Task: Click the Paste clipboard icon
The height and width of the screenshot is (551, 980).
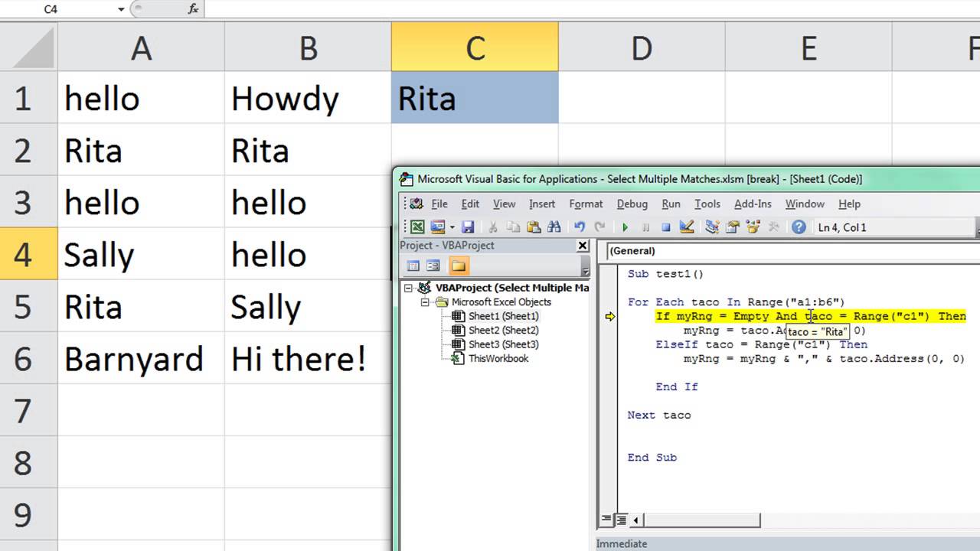Action: coord(534,227)
